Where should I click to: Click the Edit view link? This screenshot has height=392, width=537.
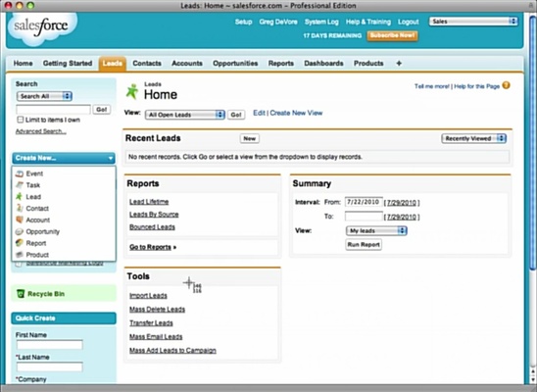pyautogui.click(x=259, y=113)
